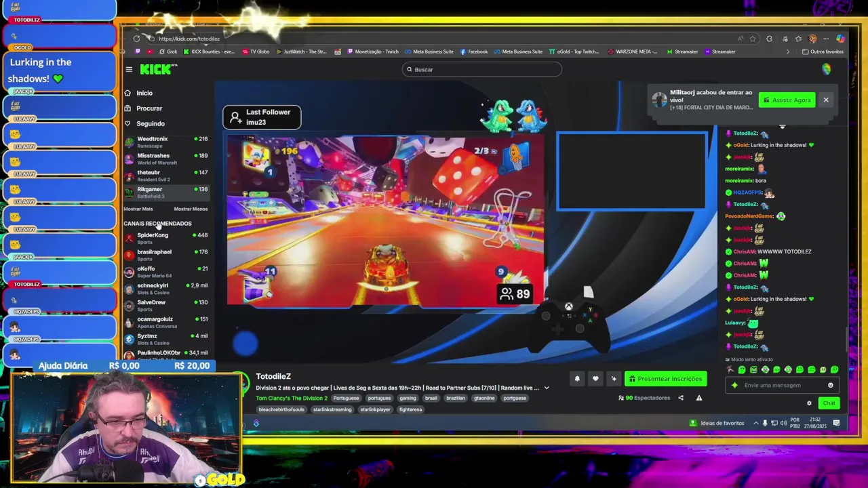This screenshot has width=868, height=488.
Task: Click the green Chat send button
Action: (x=829, y=403)
